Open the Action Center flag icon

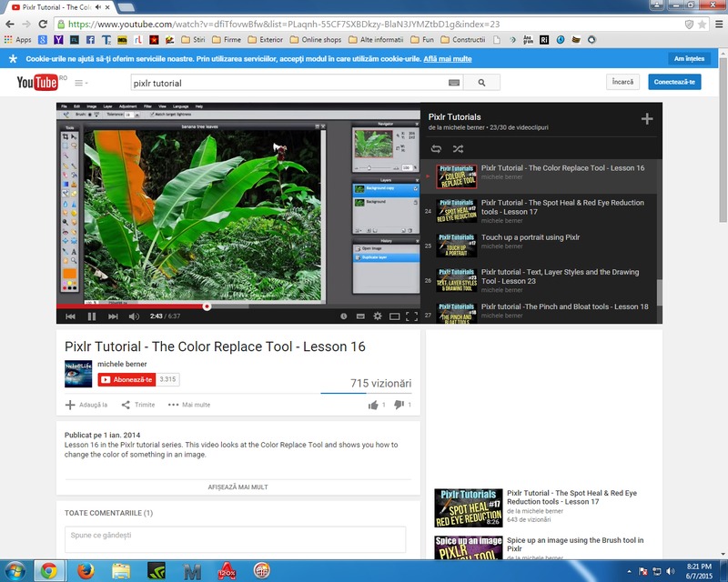tap(643, 571)
